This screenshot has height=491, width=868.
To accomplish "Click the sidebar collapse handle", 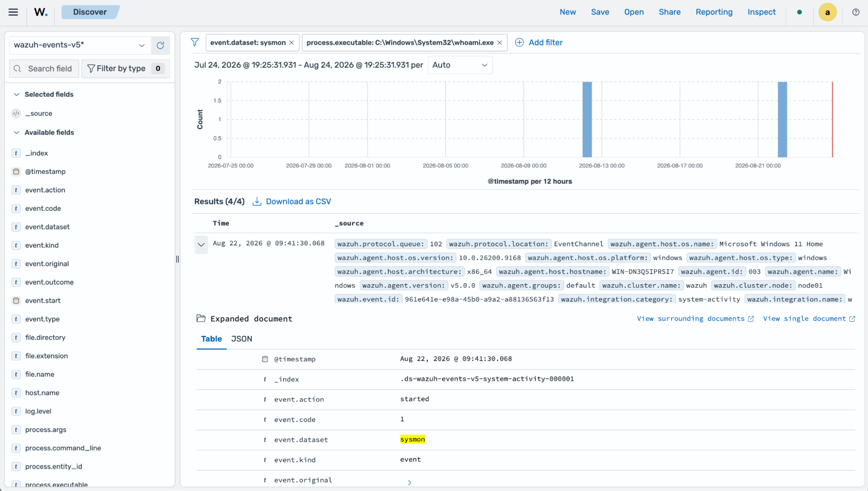I will tap(177, 259).
